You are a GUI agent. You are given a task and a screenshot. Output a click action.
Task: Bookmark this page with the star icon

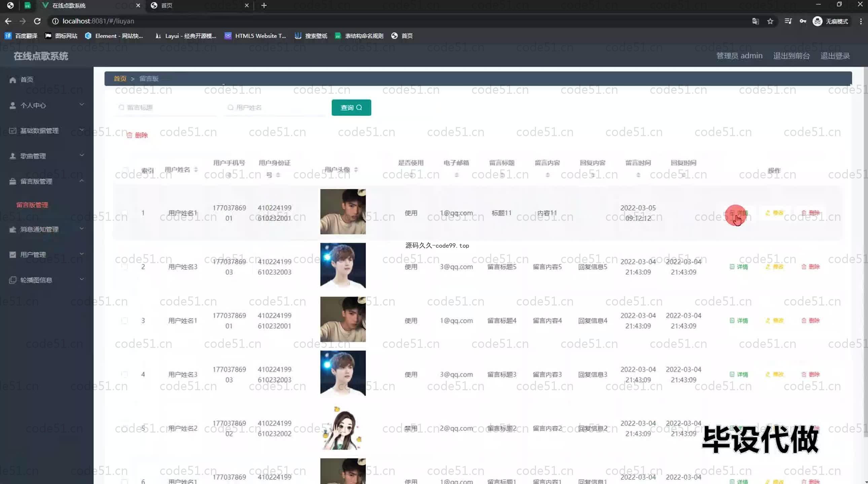(x=770, y=21)
